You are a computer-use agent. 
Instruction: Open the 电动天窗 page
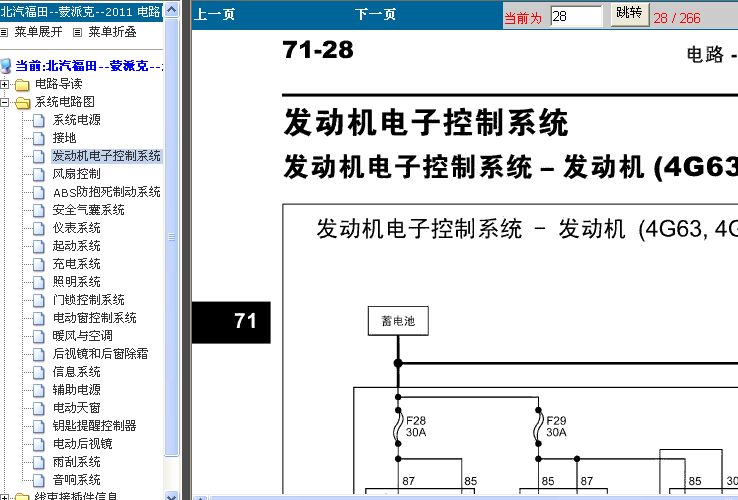pos(76,408)
